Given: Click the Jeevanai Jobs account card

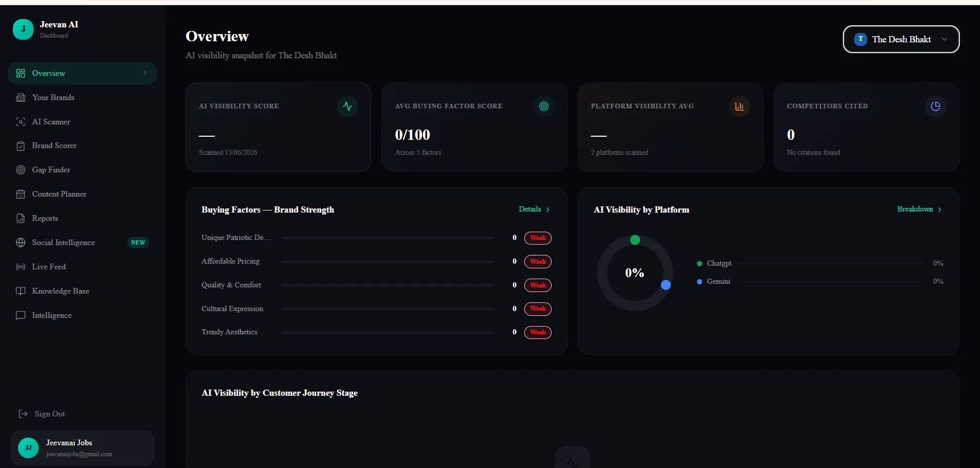Looking at the screenshot, I should tap(82, 448).
